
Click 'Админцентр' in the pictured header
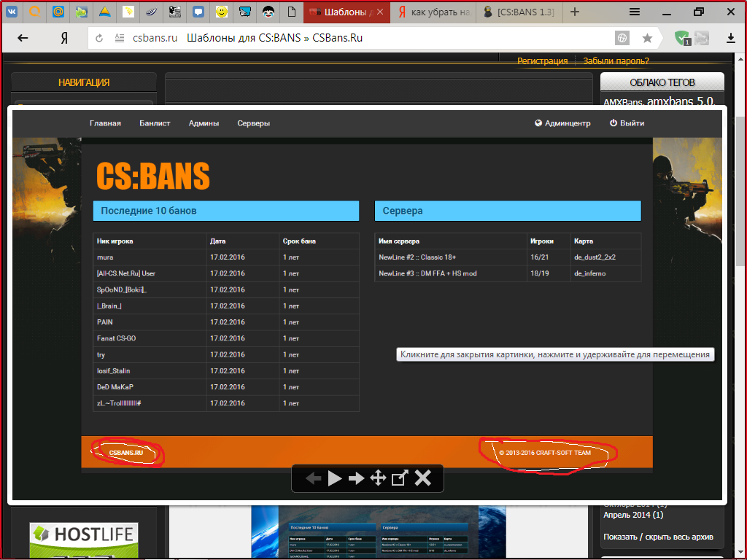562,122
